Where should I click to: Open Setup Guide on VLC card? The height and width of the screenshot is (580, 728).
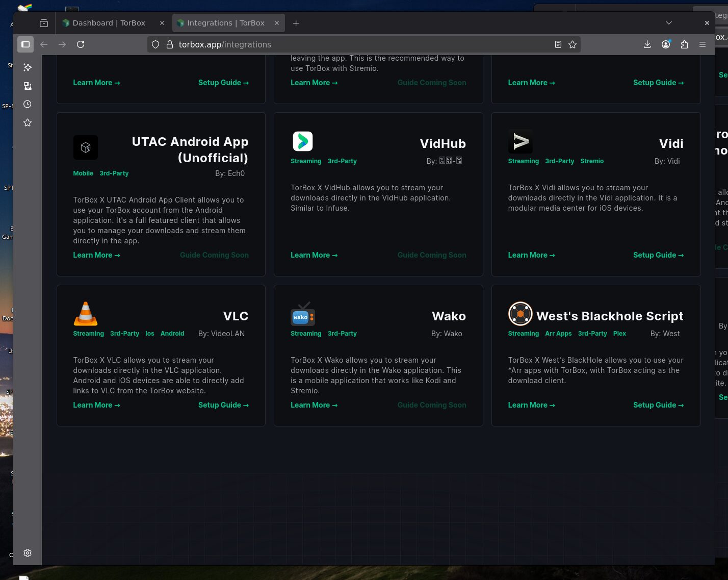[x=223, y=405]
